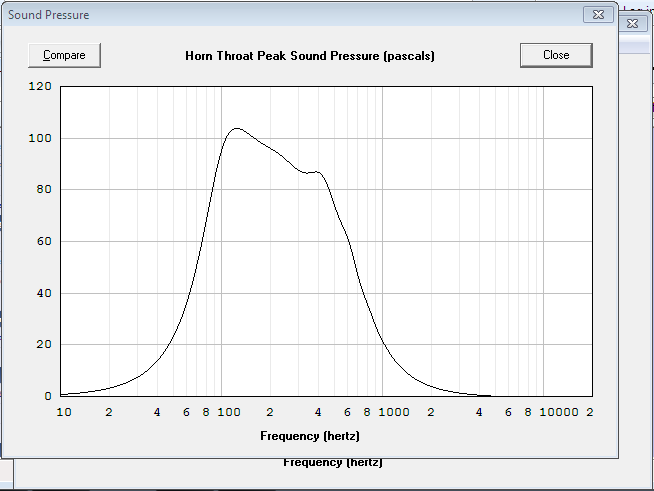Click the y-axis value 80
Screen dimensions: 654x491
pos(44,189)
